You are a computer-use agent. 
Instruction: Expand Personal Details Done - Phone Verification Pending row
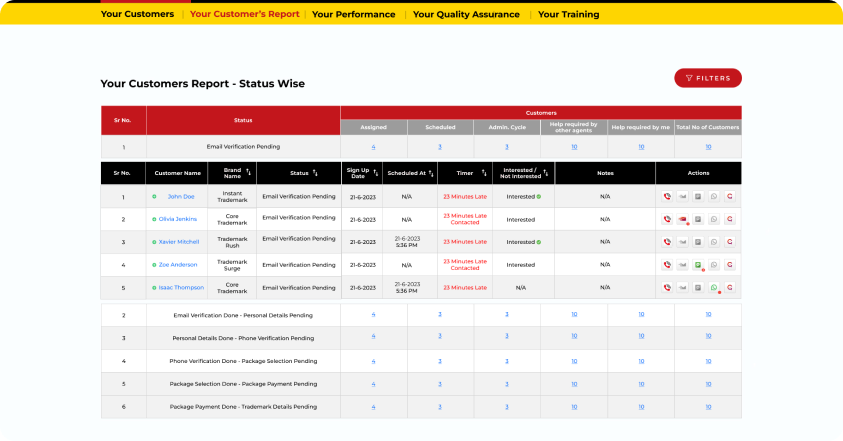[x=243, y=338]
